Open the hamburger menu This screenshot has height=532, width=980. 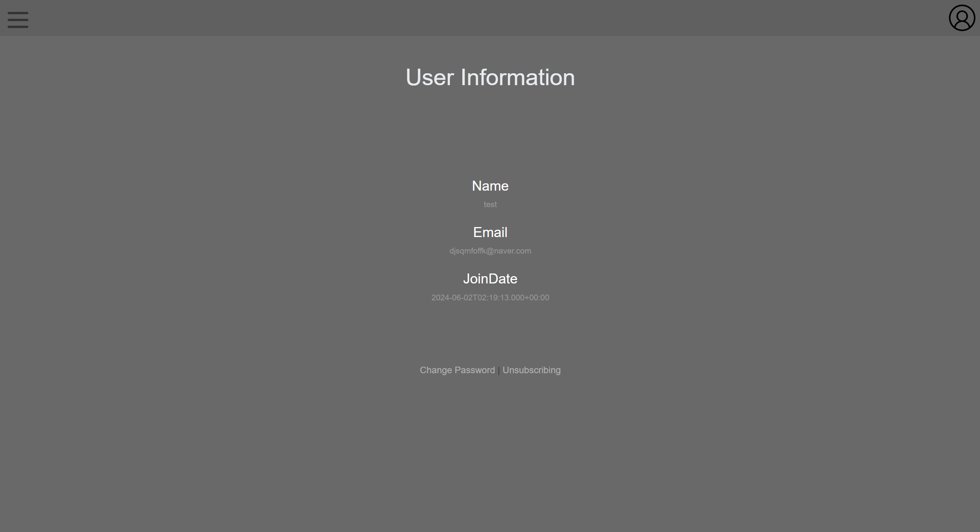18,20
